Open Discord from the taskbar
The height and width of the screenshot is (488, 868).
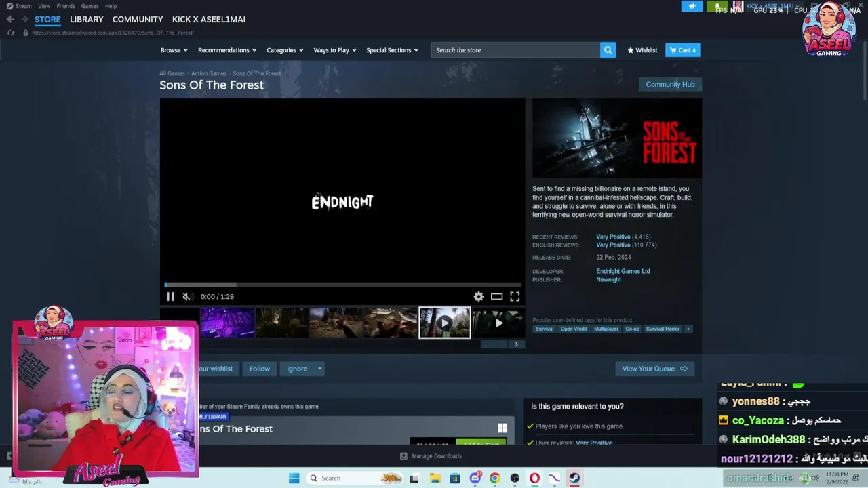click(475, 478)
